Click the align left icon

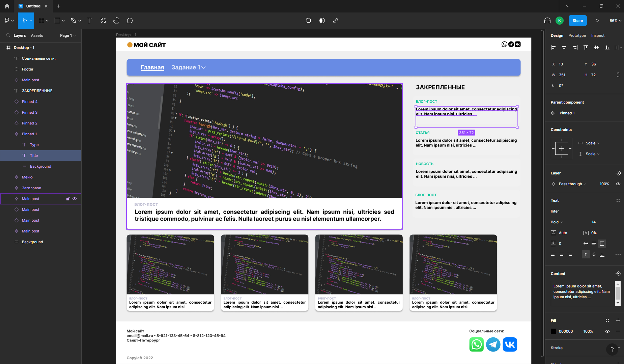[x=553, y=48]
